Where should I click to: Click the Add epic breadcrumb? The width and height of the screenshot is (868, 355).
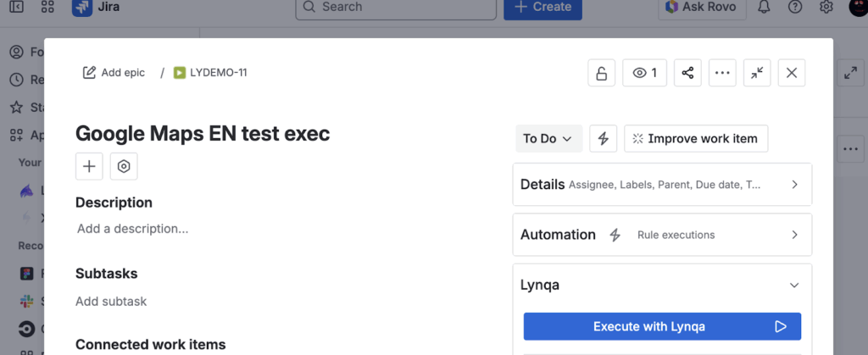[x=114, y=73]
